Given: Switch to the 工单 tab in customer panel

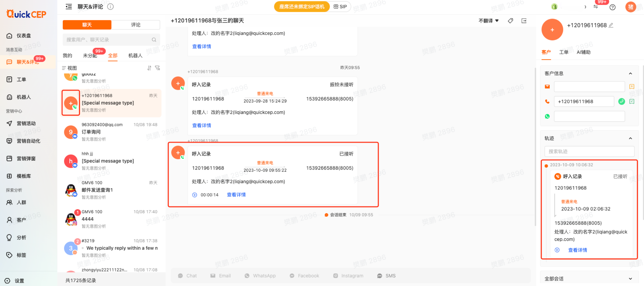Looking at the screenshot, I should point(564,52).
